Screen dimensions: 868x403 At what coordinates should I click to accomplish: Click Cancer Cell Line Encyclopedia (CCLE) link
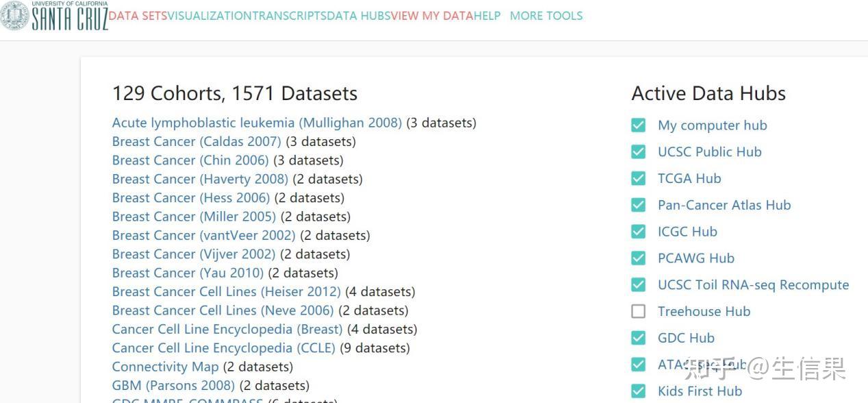coord(224,348)
